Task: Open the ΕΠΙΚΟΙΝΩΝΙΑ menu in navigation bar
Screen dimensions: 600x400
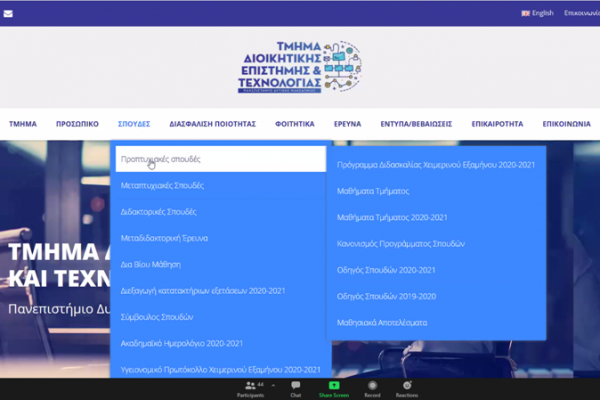Action: [x=566, y=124]
